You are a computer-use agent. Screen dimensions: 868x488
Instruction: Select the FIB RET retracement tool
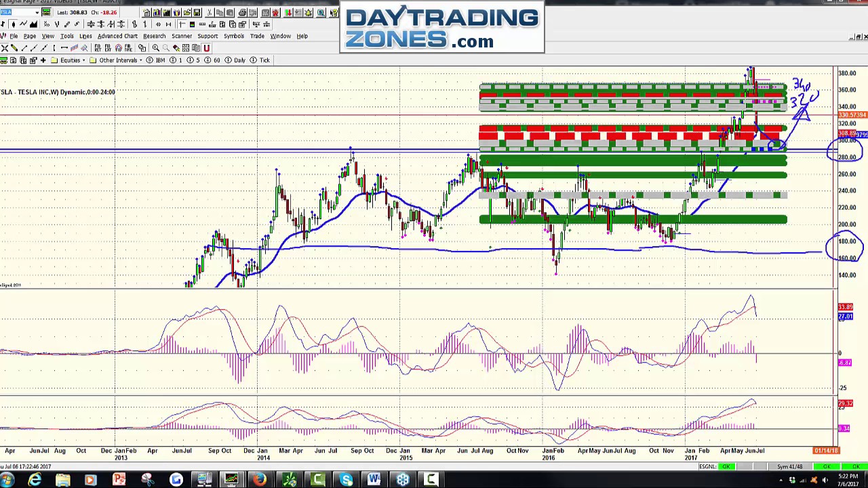click(x=98, y=47)
